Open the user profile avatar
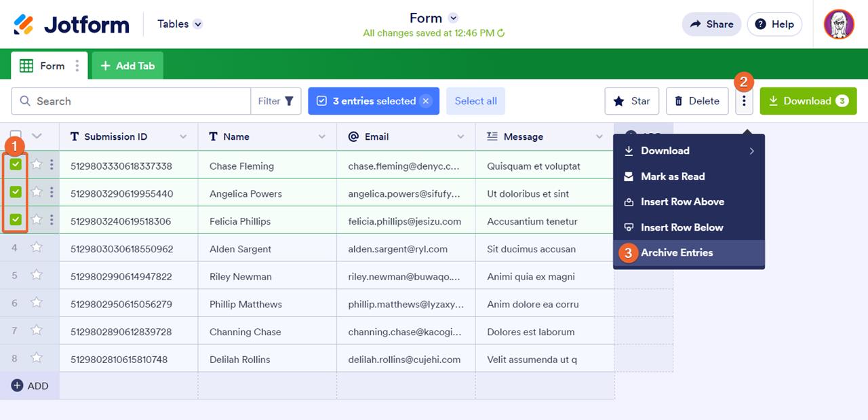 click(838, 24)
